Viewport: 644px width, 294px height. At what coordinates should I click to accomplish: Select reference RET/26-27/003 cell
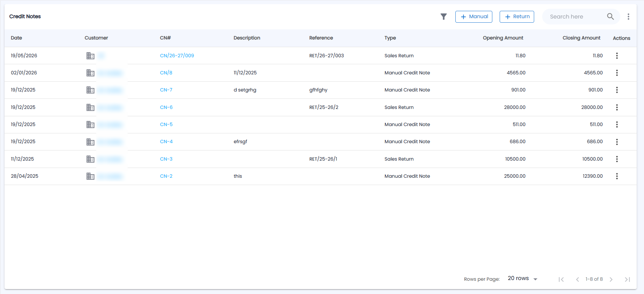point(326,56)
